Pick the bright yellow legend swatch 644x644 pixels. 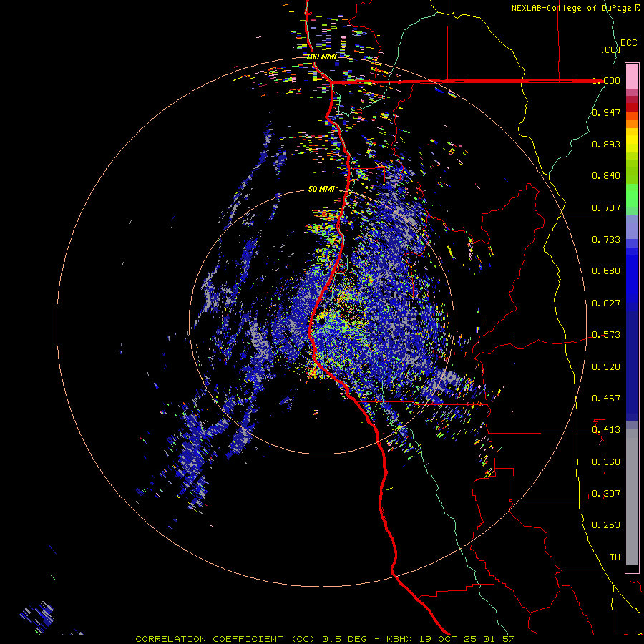tap(632, 140)
